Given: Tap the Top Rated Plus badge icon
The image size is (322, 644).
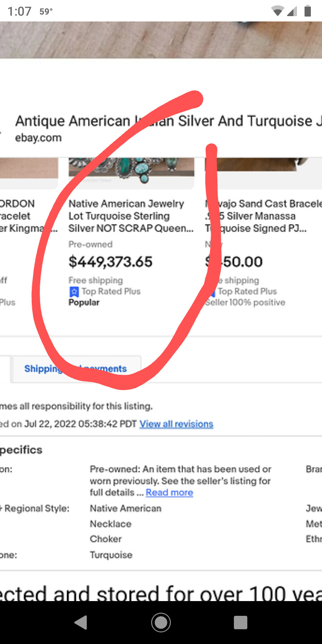Looking at the screenshot, I should coord(74,292).
